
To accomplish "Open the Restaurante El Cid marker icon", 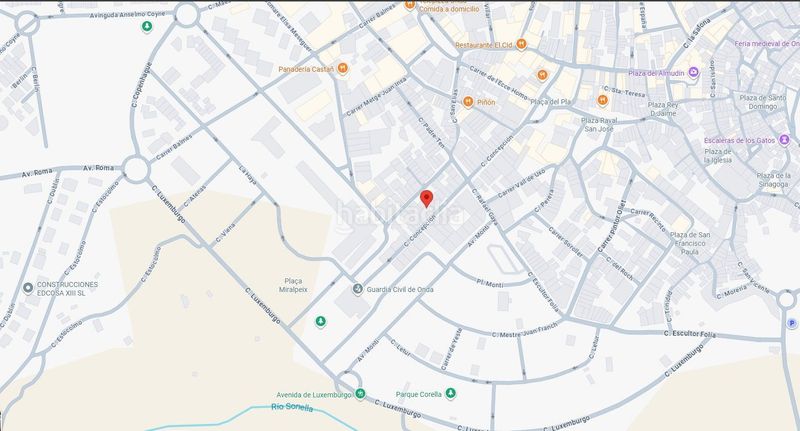I will click(x=521, y=44).
